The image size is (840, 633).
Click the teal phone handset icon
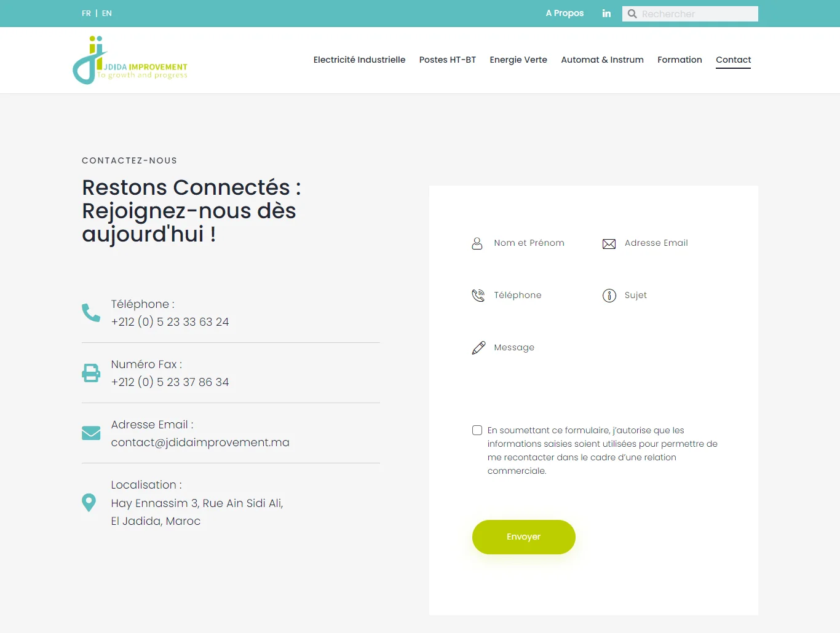pyautogui.click(x=91, y=313)
